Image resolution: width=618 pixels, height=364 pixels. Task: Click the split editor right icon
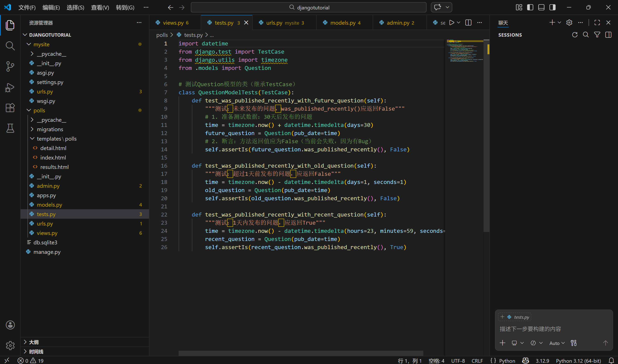[468, 23]
